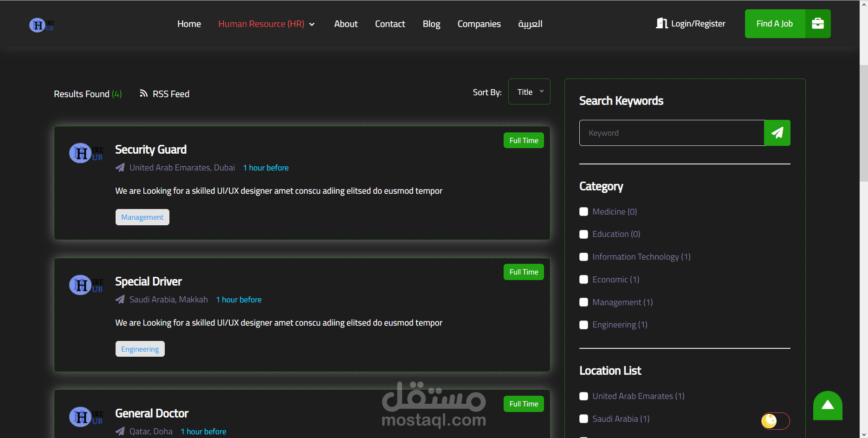This screenshot has width=868, height=438.
Task: Check the Medicine category checkbox
Action: coord(584,212)
